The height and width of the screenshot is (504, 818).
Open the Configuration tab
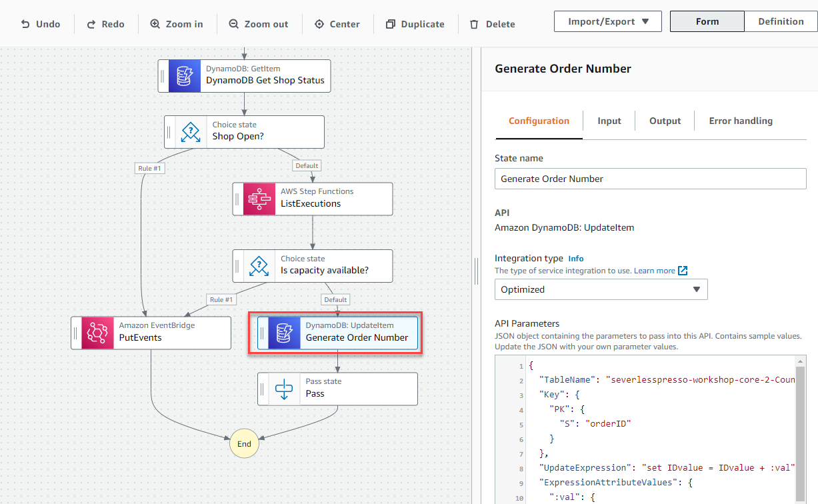tap(539, 121)
